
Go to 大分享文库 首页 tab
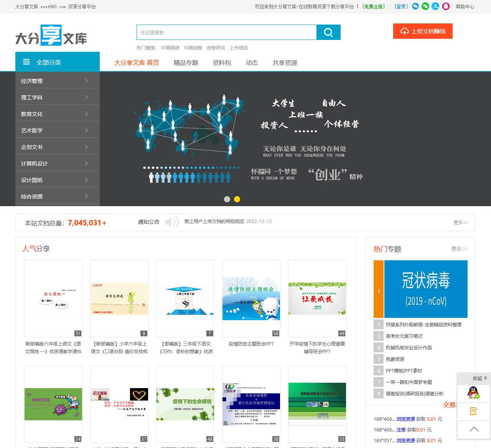coord(137,63)
